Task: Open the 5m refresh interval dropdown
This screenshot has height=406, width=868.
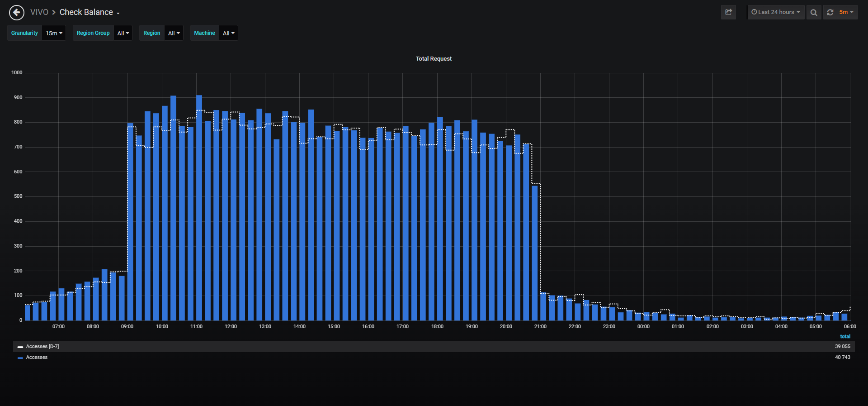Action: coord(847,12)
